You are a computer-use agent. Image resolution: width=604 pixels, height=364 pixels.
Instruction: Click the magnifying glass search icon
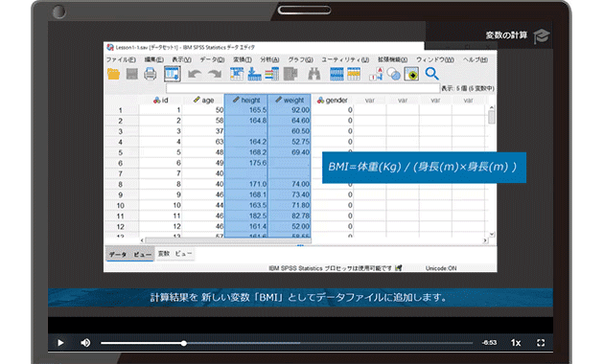coord(431,74)
